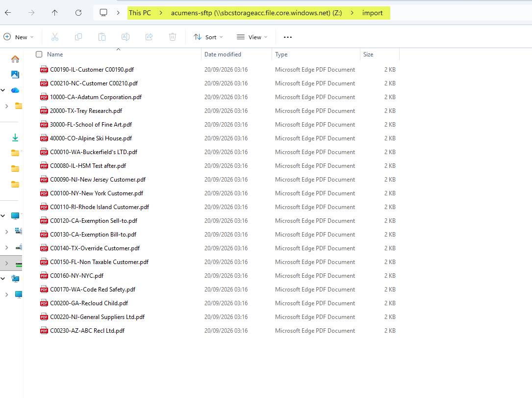Refresh the folder with the reload icon

(x=78, y=13)
